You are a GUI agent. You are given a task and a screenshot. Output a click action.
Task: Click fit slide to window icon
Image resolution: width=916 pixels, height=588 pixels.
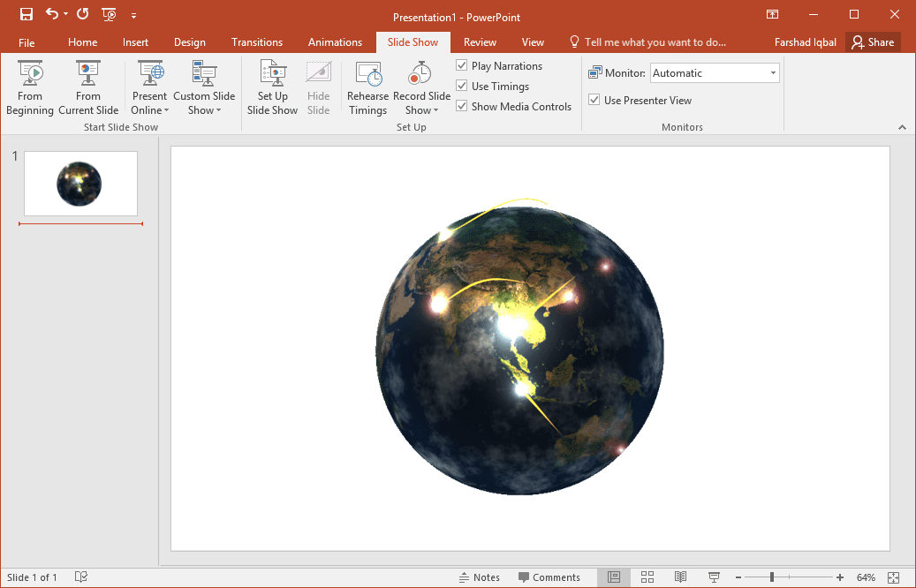tap(893, 577)
